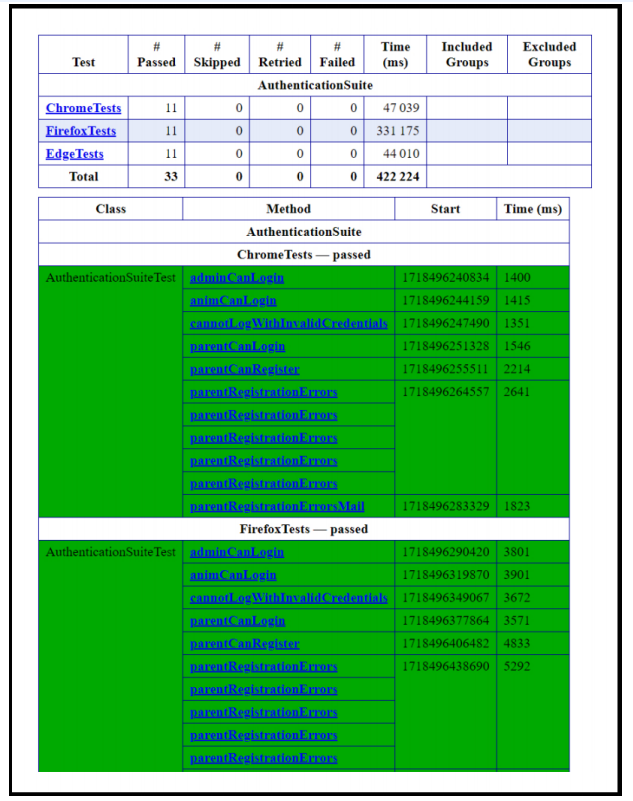Viewport: 633px width, 801px height.
Task: Click the '# Retried' column header
Action: click(x=280, y=55)
